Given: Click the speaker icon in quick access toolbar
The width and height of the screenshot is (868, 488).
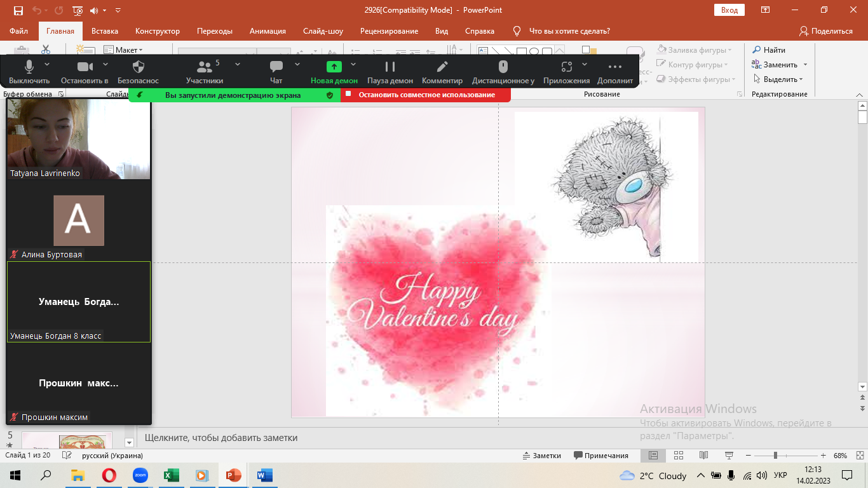Looking at the screenshot, I should [x=95, y=10].
